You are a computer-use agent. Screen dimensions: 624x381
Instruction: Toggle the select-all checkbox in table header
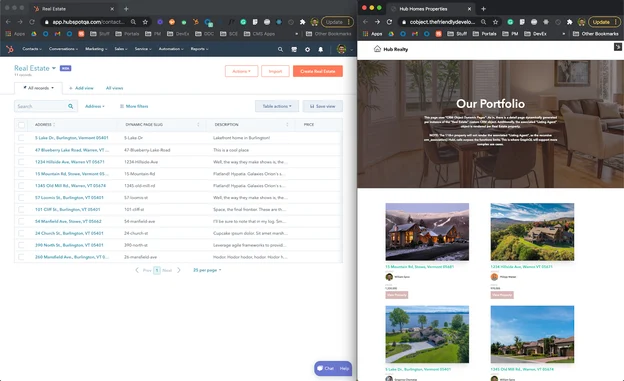[x=21, y=125]
